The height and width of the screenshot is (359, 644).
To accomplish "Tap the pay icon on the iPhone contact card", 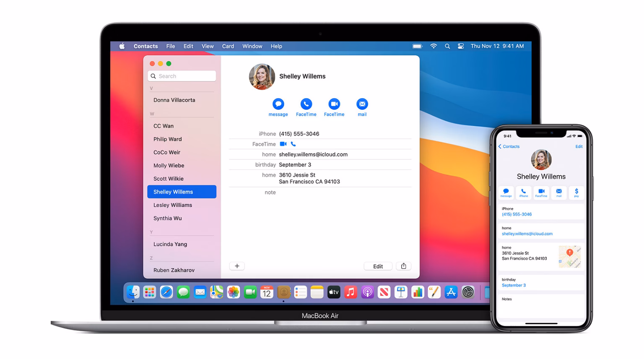I will coord(576,192).
